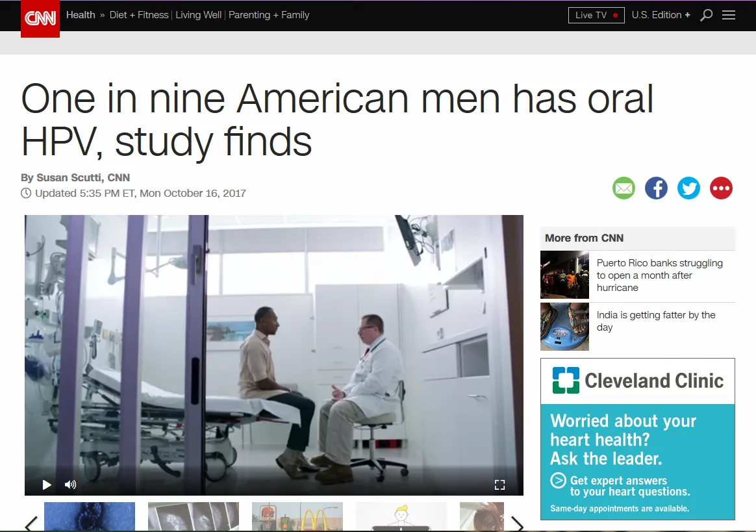
Task: Open the Health section
Action: tap(81, 15)
